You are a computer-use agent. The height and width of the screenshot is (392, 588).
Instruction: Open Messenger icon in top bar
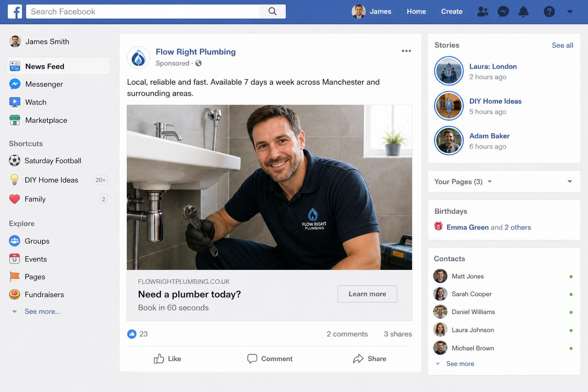pos(503,11)
